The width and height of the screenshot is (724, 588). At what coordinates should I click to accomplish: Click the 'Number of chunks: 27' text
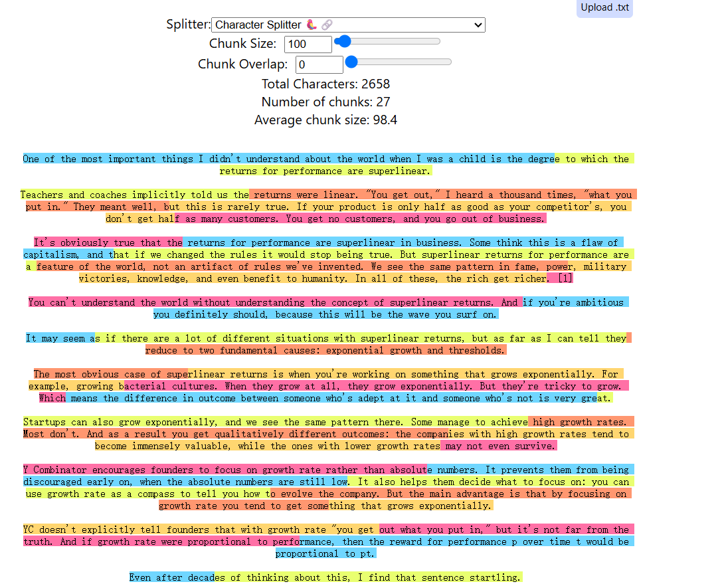tap(325, 102)
